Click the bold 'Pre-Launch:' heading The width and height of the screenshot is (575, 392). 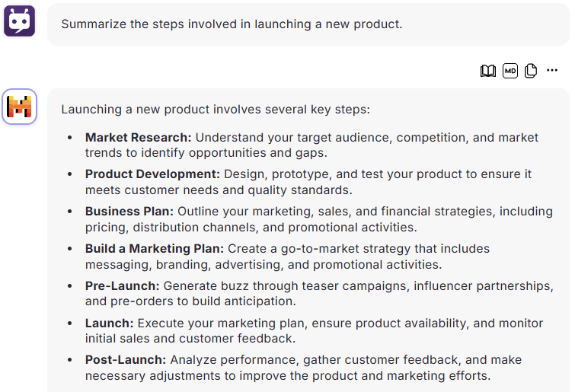[122, 285]
